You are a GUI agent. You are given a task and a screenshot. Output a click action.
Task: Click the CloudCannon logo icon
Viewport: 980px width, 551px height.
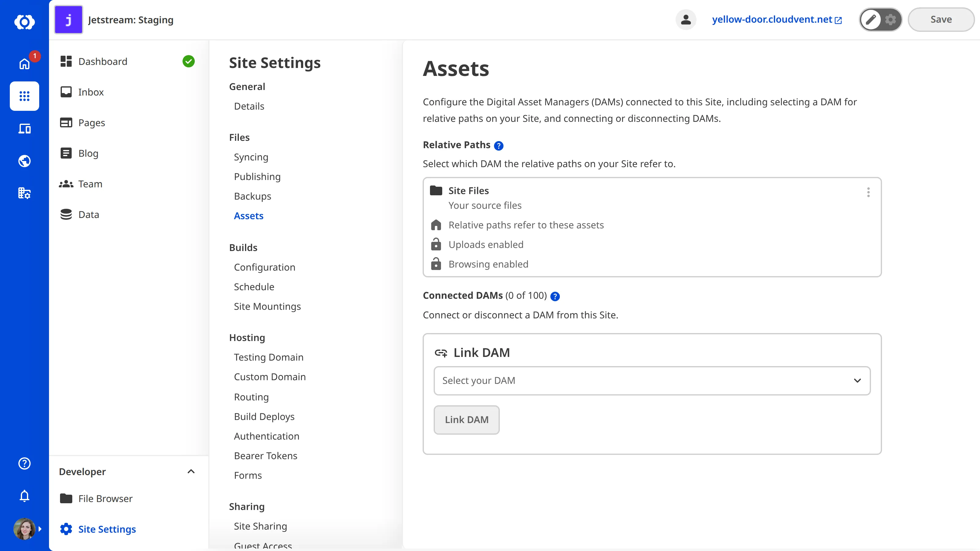(24, 22)
